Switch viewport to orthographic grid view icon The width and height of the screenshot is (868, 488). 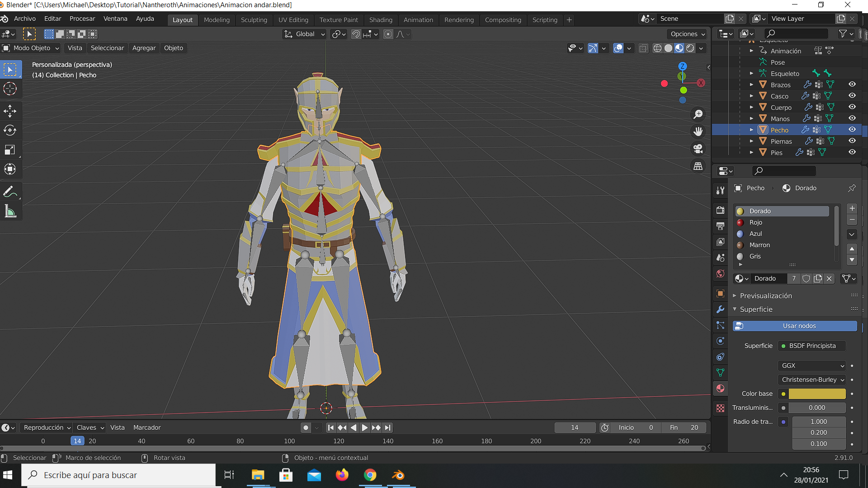698,166
